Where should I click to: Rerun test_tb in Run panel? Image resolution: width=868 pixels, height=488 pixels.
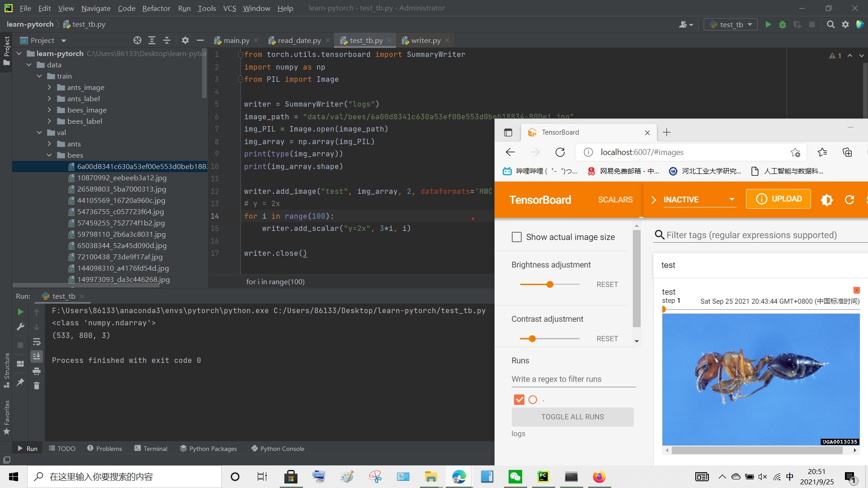pos(20,312)
